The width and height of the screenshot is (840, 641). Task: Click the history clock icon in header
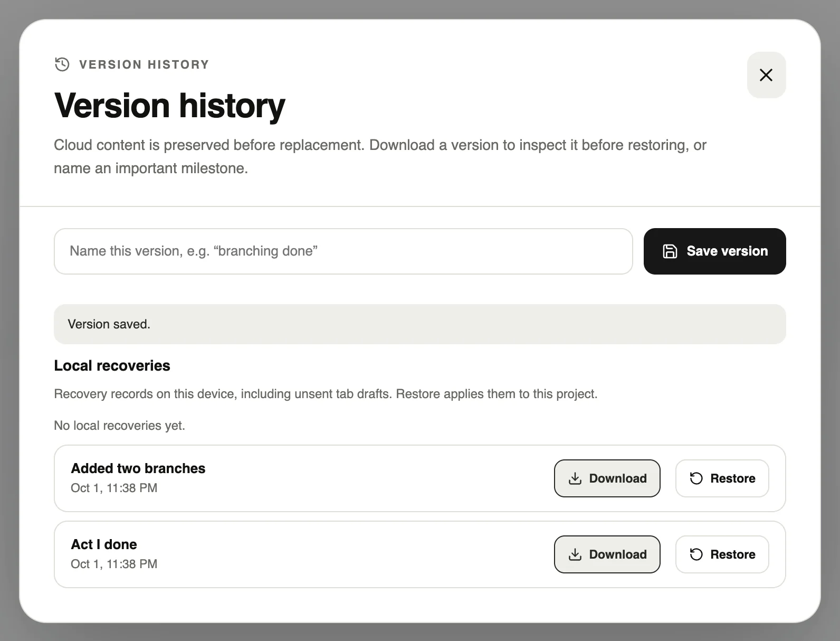pyautogui.click(x=62, y=64)
